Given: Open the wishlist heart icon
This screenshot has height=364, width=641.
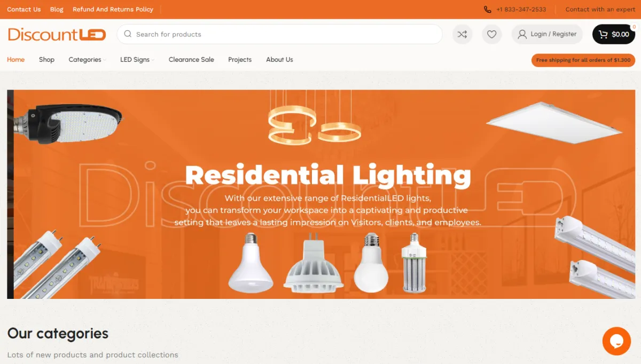Looking at the screenshot, I should tap(492, 34).
